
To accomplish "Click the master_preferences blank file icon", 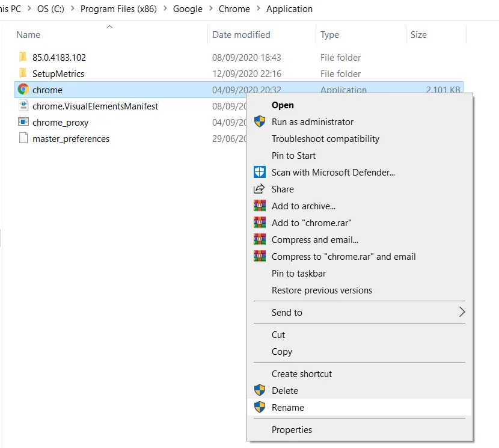I will [23, 138].
